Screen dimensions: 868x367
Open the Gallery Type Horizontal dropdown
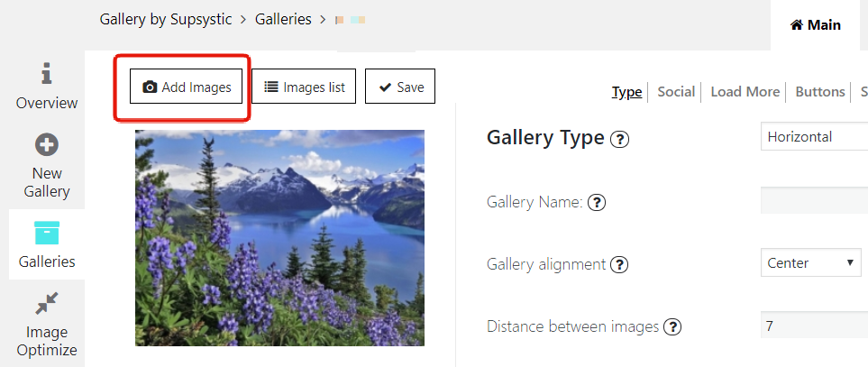(814, 136)
